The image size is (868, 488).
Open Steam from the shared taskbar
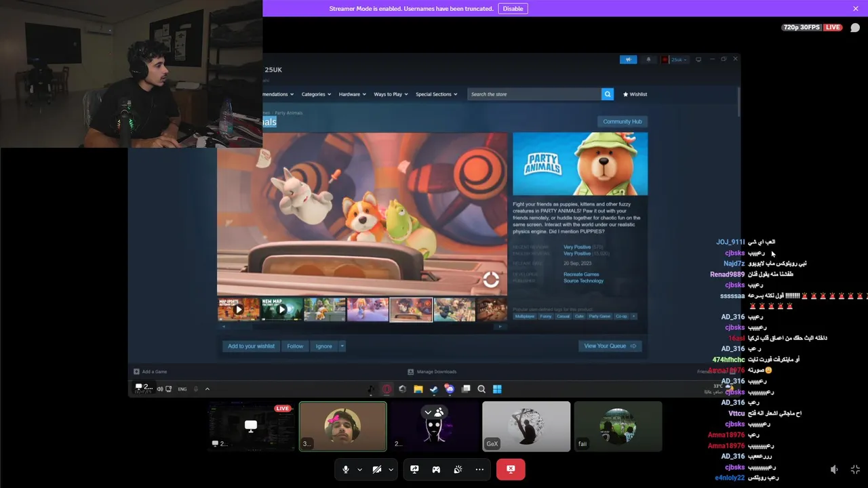pos(434,389)
